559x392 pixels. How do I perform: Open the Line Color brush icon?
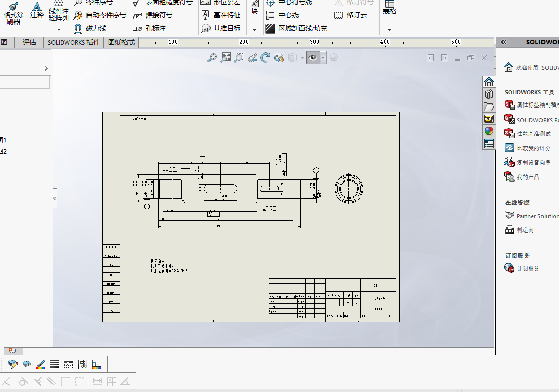(x=41, y=364)
